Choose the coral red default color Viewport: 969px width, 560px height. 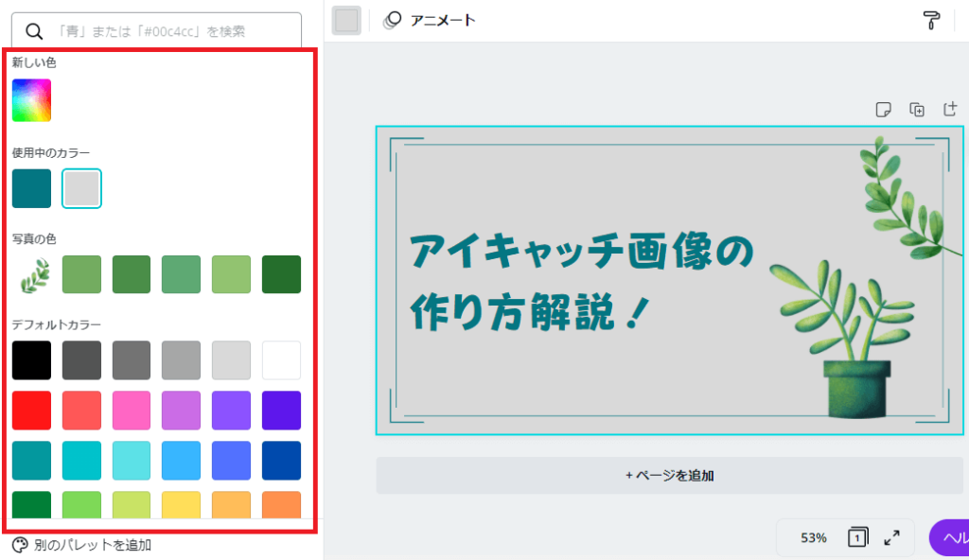81,411
